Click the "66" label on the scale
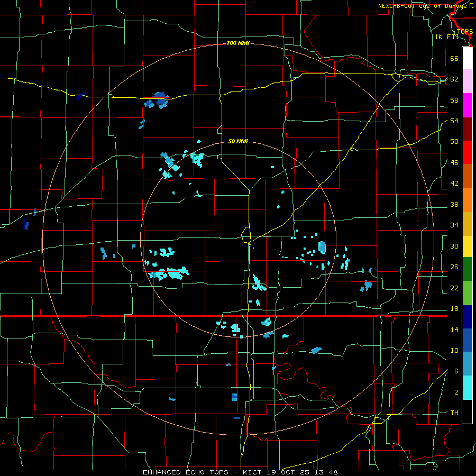The width and height of the screenshot is (476, 476). pyautogui.click(x=454, y=58)
